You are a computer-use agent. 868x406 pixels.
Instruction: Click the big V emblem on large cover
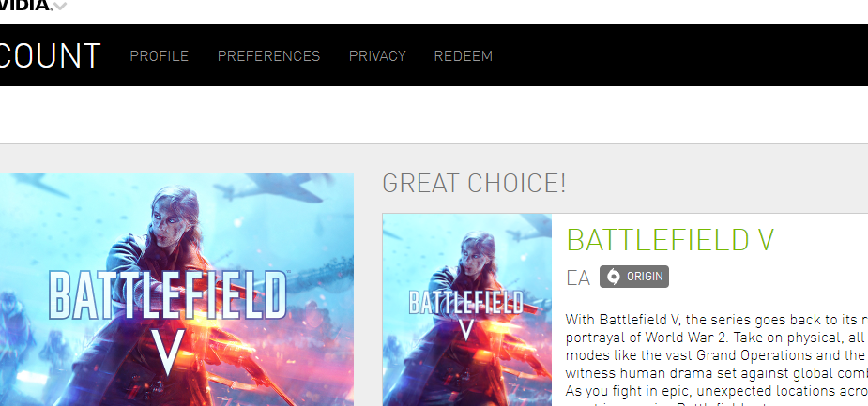pos(168,352)
